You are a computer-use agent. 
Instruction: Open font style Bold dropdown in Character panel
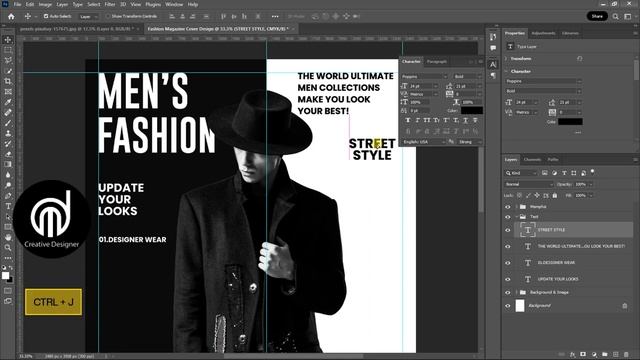[x=468, y=76]
